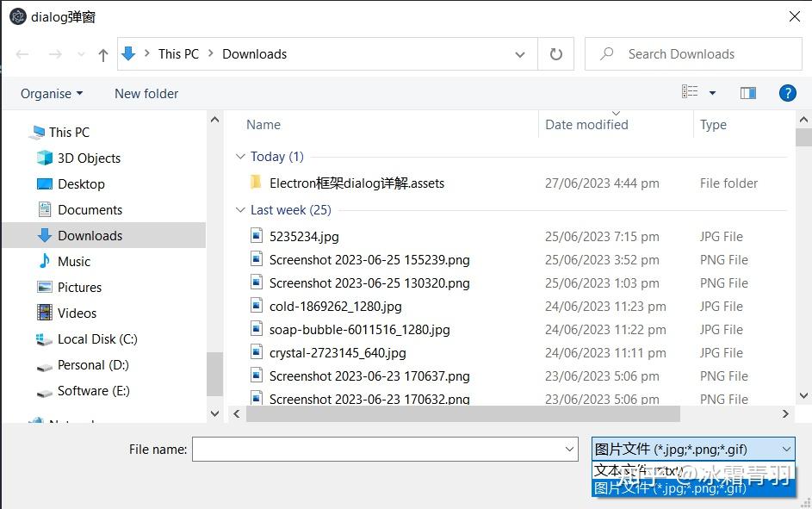Collapse the Last week (25) group

239,209
